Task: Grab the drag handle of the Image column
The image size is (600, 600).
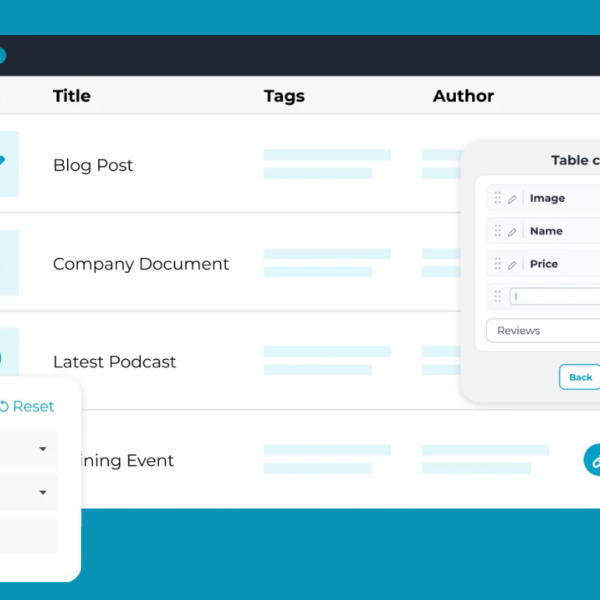Action: (497, 198)
